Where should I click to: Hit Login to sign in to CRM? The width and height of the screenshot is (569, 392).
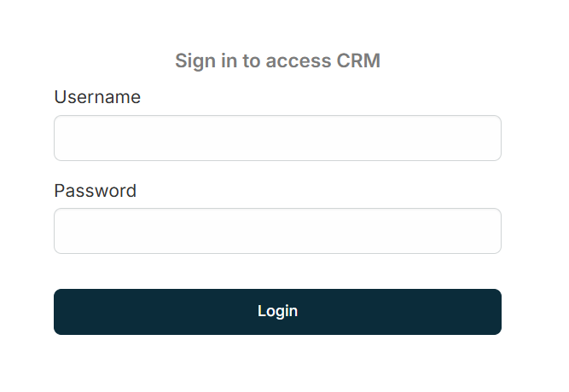click(x=277, y=312)
